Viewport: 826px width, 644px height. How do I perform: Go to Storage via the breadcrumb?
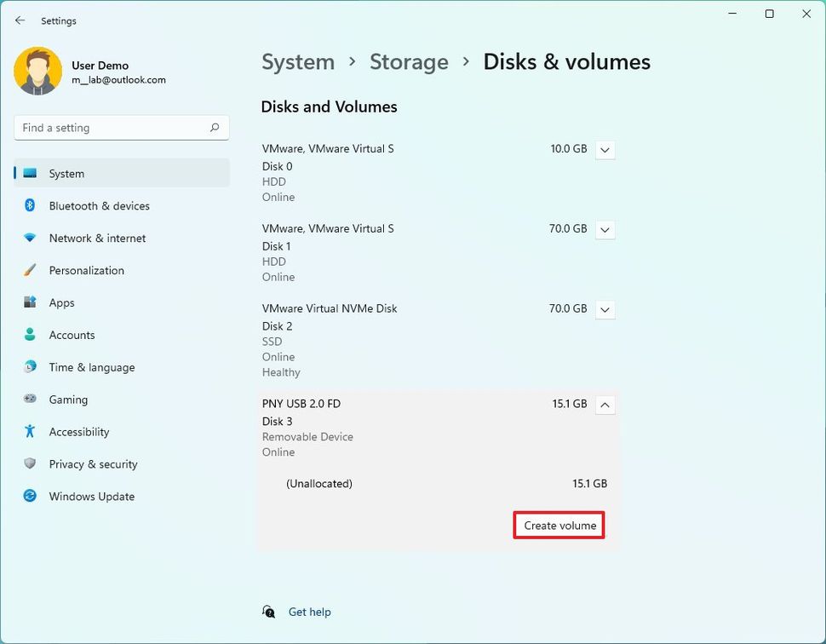coord(409,62)
